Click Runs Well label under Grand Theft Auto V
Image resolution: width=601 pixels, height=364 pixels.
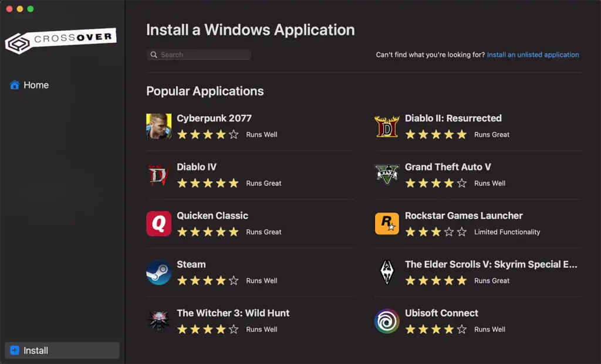[489, 183]
